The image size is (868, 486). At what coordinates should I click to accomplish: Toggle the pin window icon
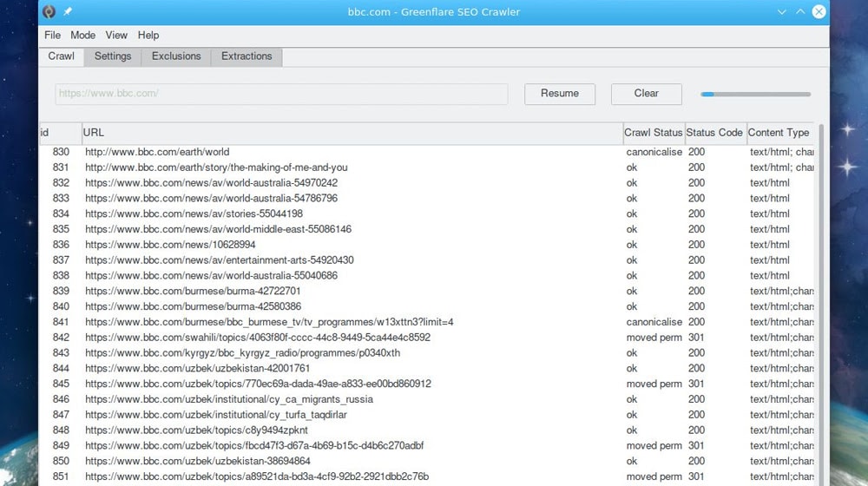68,11
